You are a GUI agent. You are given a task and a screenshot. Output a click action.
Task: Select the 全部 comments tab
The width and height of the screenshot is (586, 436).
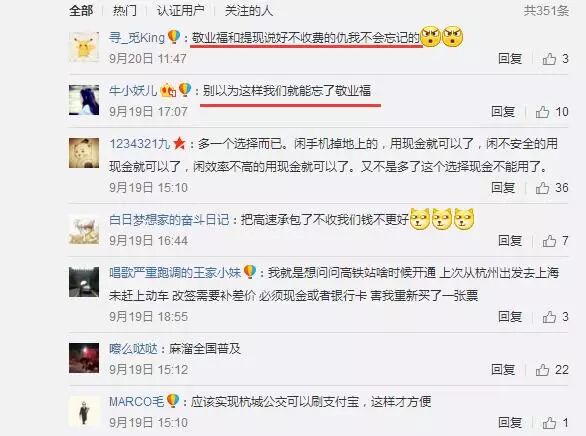click(x=81, y=11)
